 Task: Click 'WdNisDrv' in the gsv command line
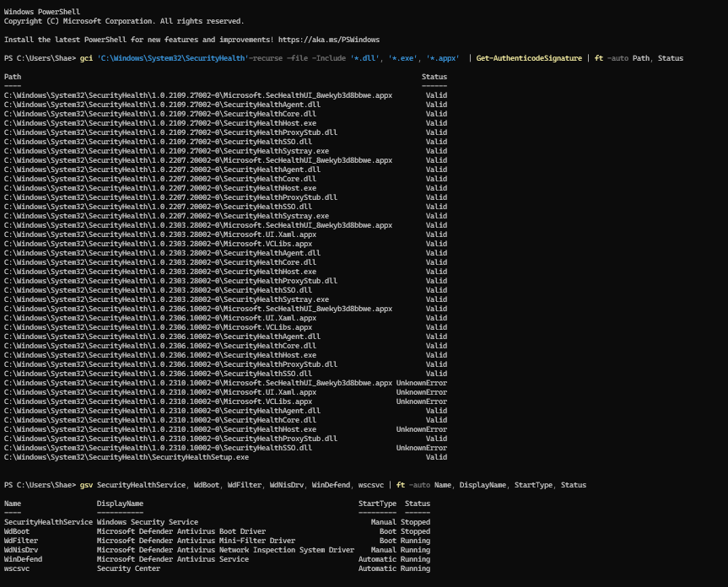pyautogui.click(x=286, y=485)
